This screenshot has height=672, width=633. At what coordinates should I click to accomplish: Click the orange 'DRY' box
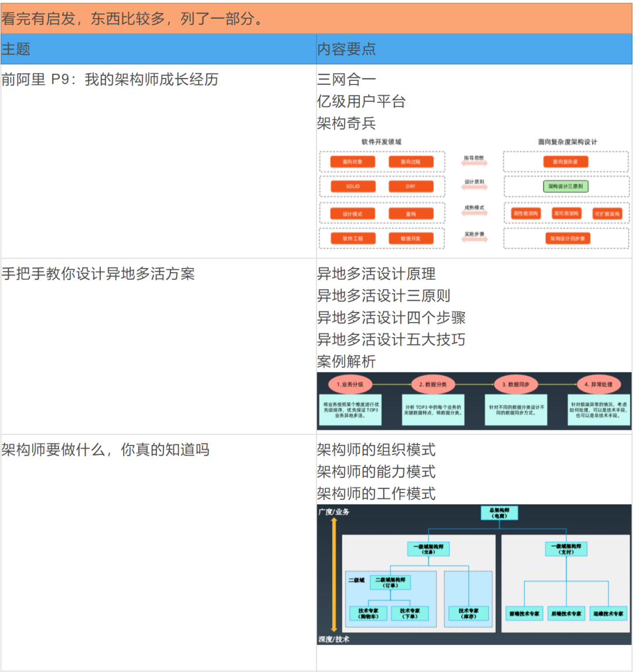point(411,186)
